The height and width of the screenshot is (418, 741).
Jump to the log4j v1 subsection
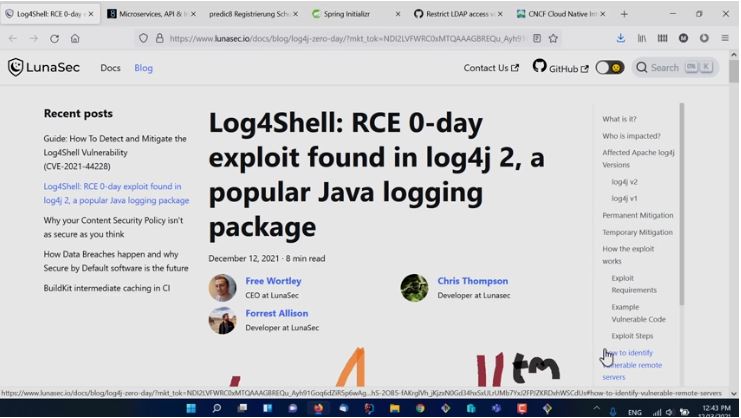(624, 198)
